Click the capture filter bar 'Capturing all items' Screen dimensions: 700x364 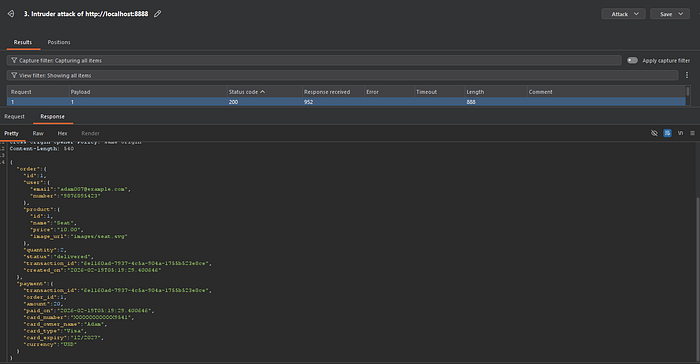(314, 60)
